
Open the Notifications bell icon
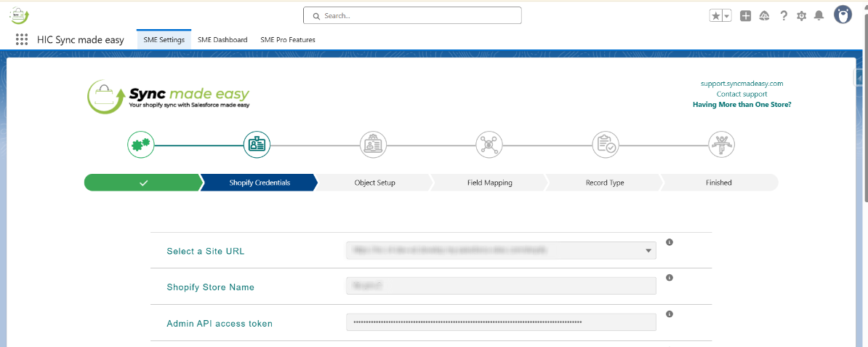click(819, 16)
